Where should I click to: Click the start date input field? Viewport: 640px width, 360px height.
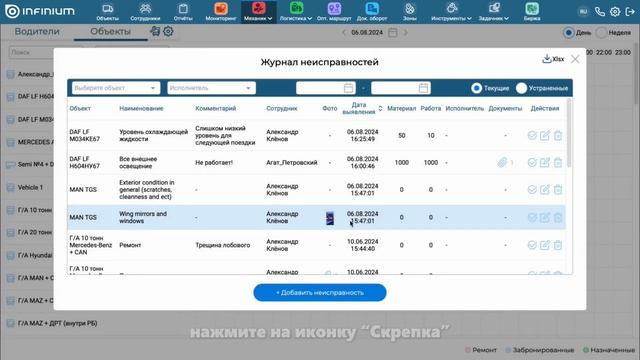325,88
